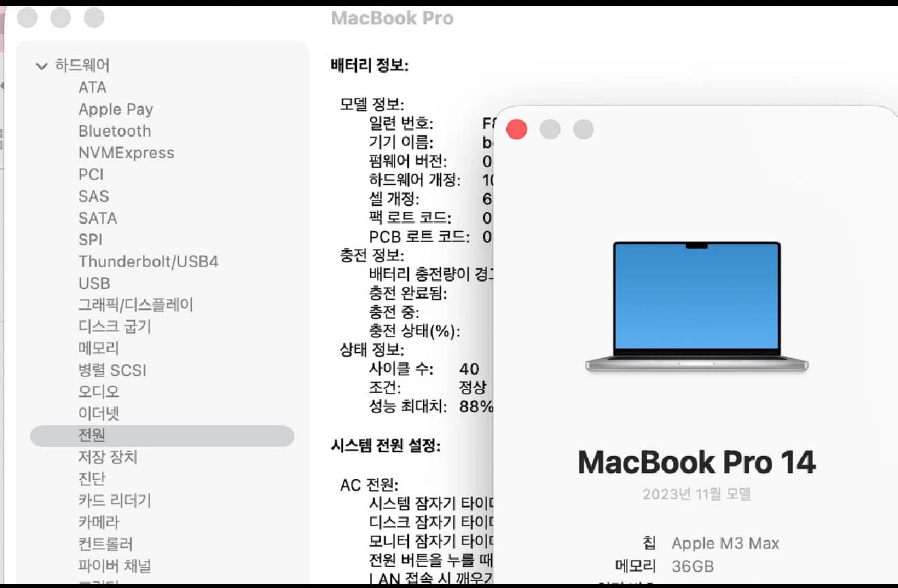Click the 펌웨어 버전 label
The height and width of the screenshot is (588, 898).
(408, 162)
